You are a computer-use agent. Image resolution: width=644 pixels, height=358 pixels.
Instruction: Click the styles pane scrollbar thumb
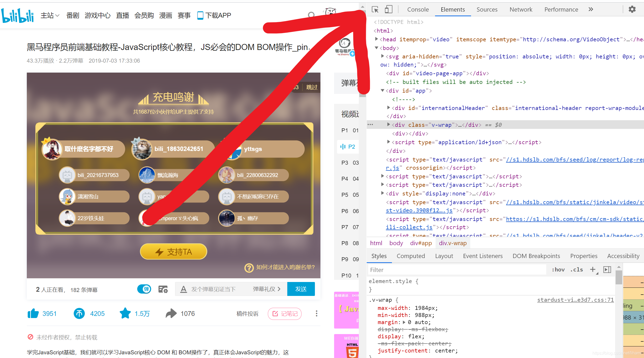point(619,277)
